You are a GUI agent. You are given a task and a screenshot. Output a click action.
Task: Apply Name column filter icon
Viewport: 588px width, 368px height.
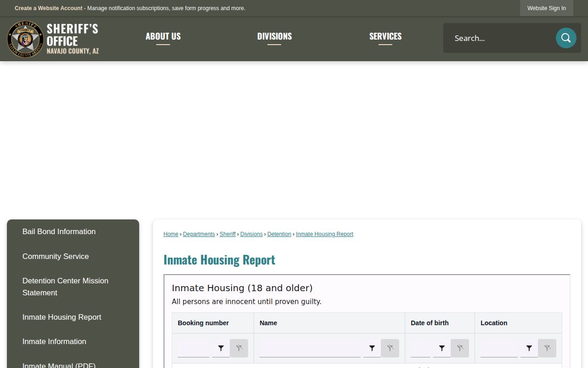coord(372,348)
